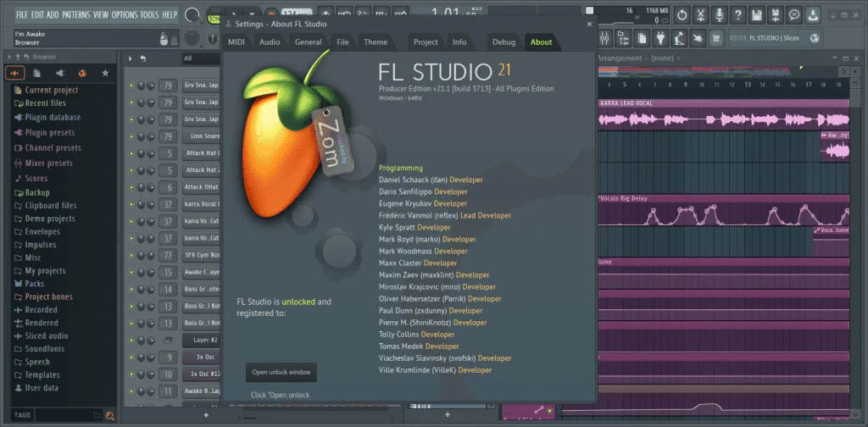Toggle green mute LED for SFX Cym channel
Image resolution: width=868 pixels, height=427 pixels.
(x=131, y=256)
